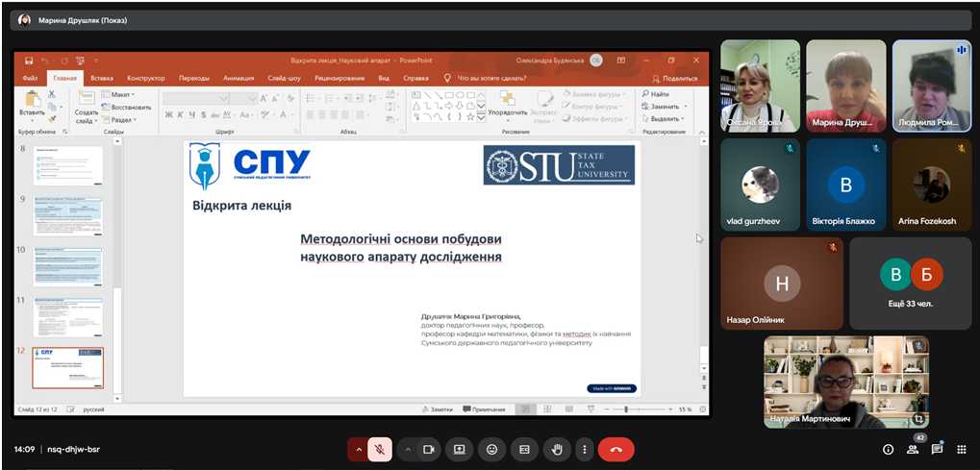Viewport: 980px width, 470px height.
Task: Click fit slide to window icon
Action: (x=702, y=409)
